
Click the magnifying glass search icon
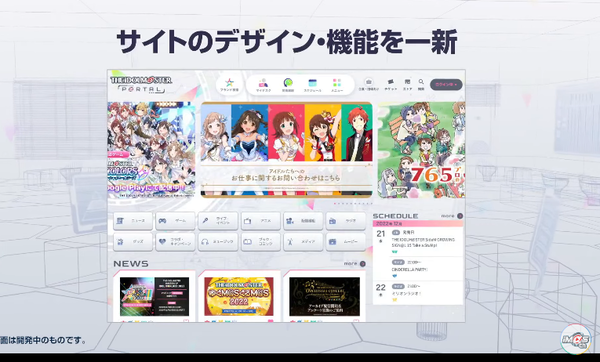click(x=421, y=84)
